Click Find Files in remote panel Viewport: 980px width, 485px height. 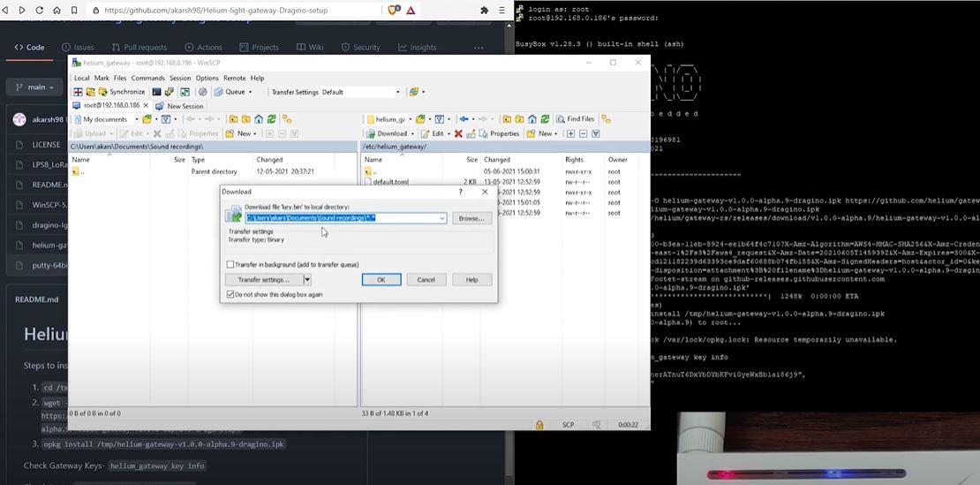[x=575, y=118]
